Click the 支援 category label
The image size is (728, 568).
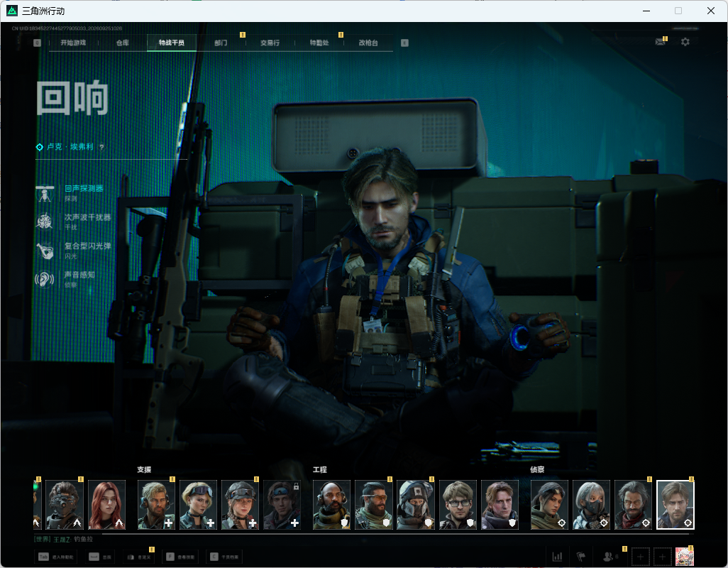144,469
